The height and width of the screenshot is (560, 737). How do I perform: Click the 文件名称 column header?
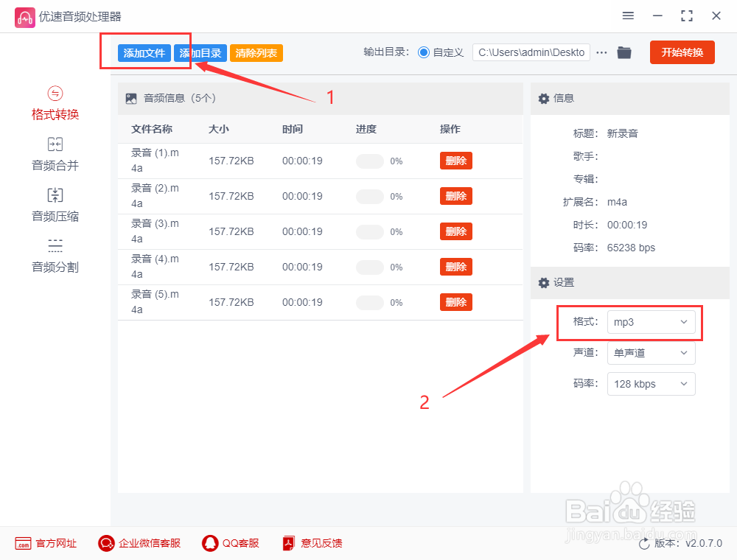tap(152, 129)
